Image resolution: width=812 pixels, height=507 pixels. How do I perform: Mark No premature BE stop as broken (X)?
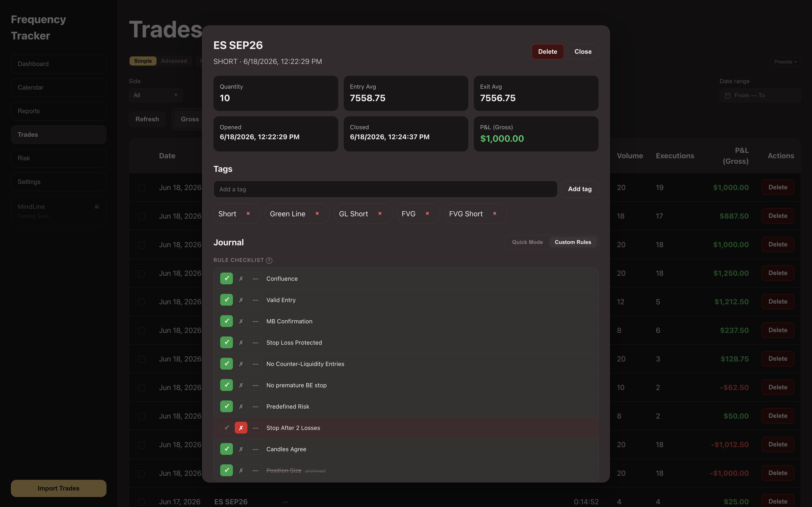[241, 385]
